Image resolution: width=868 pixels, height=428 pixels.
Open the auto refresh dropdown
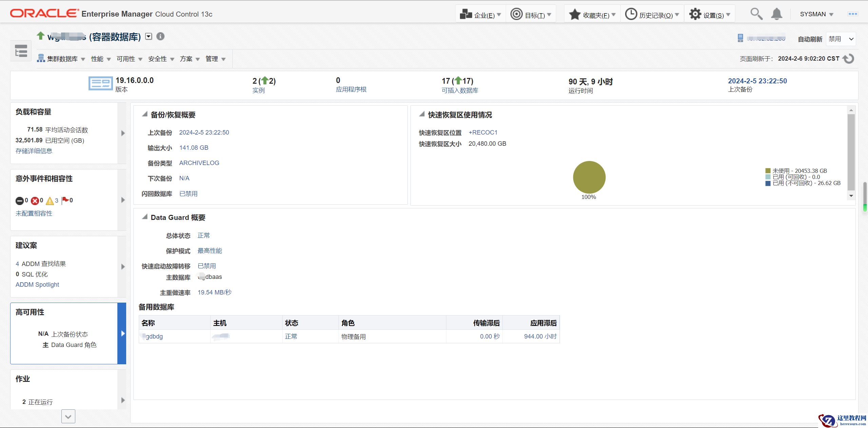tap(841, 39)
